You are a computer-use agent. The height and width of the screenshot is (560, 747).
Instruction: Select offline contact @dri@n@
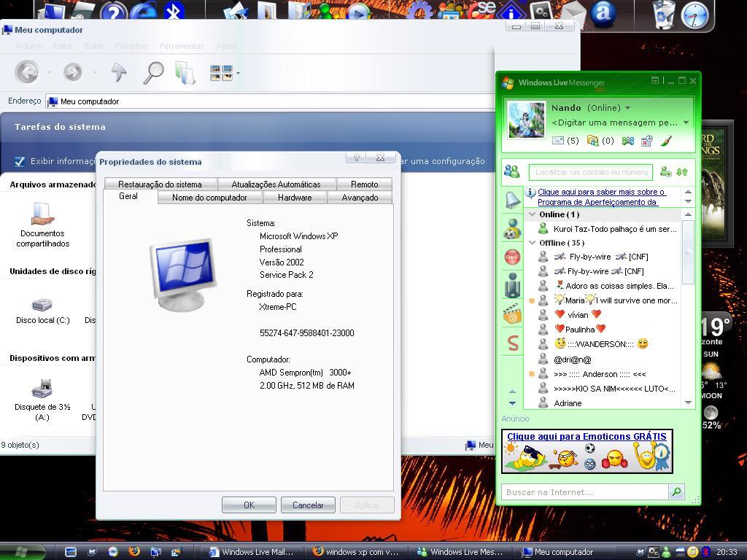point(572,360)
